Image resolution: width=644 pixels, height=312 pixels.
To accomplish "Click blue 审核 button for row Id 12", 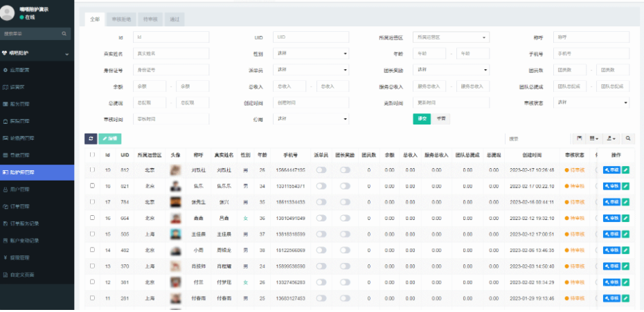I will coord(611,282).
